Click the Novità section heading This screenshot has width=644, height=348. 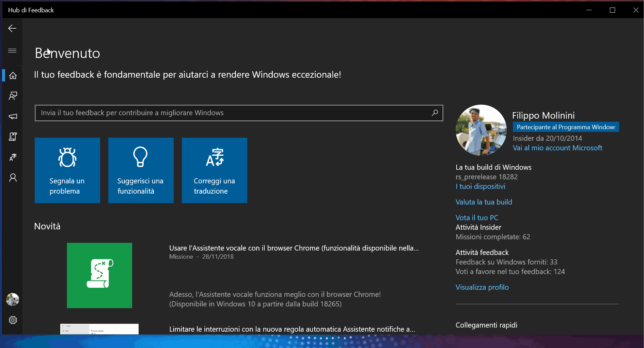pos(47,226)
